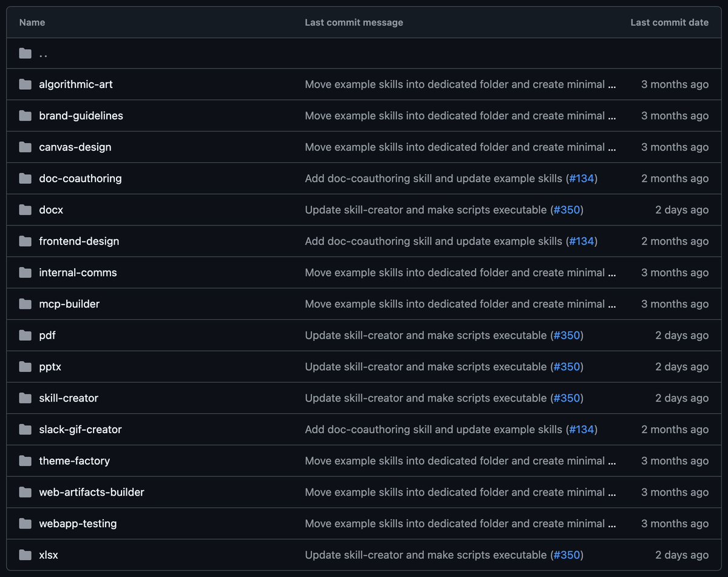
Task: Open the commit message for brand-guidelines
Action: [x=455, y=115]
